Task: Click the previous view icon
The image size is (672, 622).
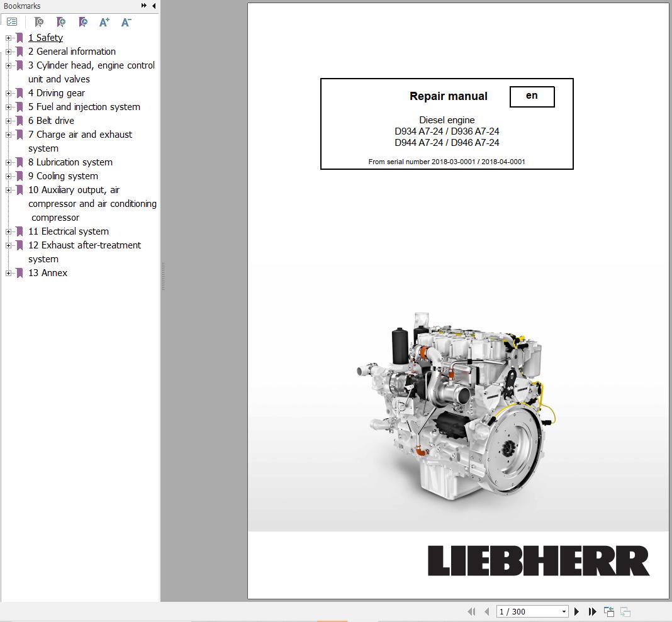Action: tap(609, 612)
